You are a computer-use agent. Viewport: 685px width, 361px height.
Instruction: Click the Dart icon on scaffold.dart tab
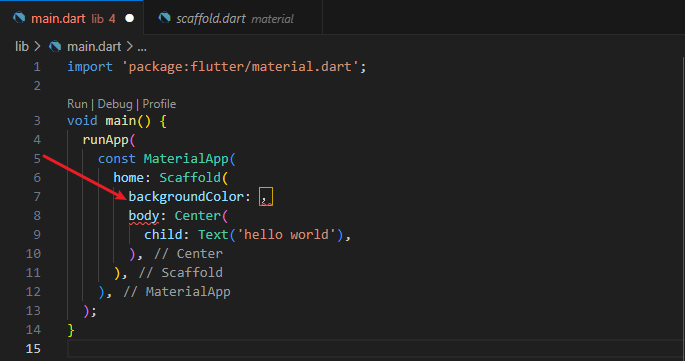pos(164,18)
